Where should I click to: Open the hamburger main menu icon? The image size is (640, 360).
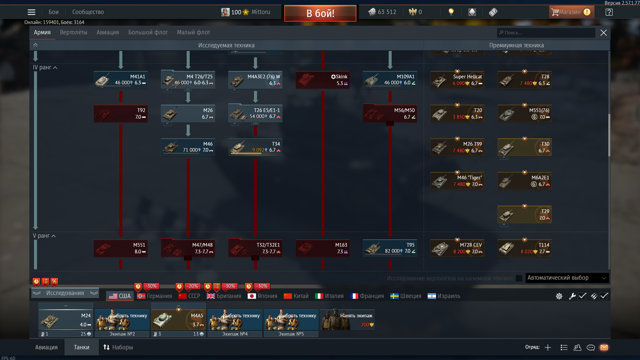tap(31, 12)
